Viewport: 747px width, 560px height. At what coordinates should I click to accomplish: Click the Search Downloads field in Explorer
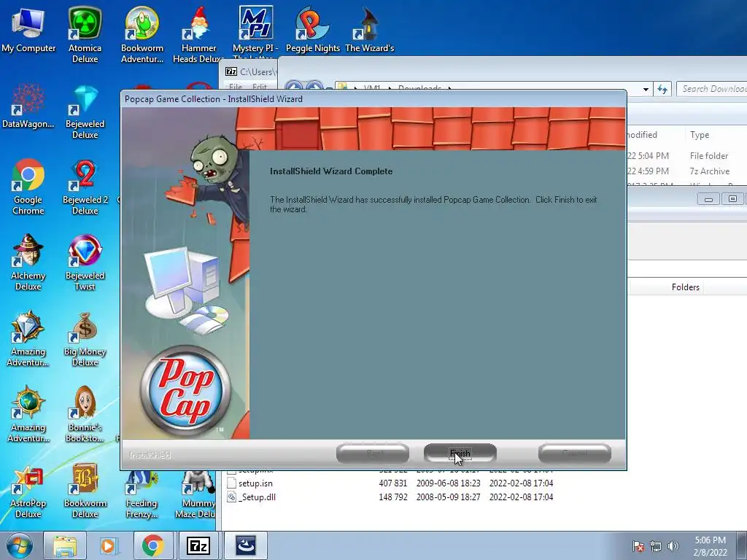(712, 88)
